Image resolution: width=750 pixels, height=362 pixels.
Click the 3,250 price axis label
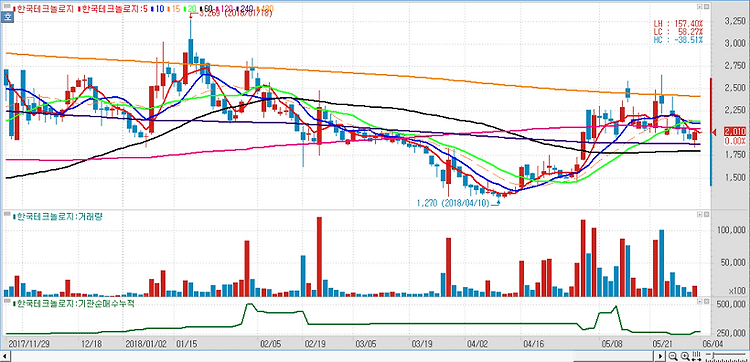point(735,22)
